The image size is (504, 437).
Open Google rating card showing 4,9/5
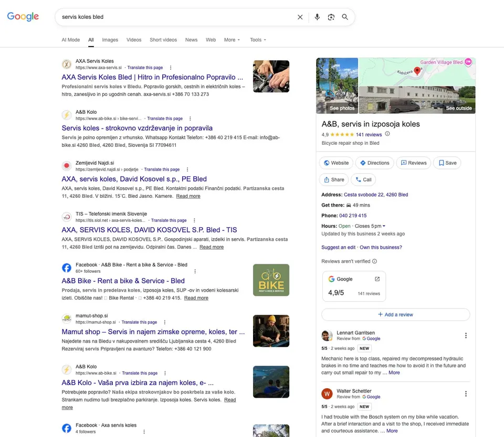click(x=354, y=286)
